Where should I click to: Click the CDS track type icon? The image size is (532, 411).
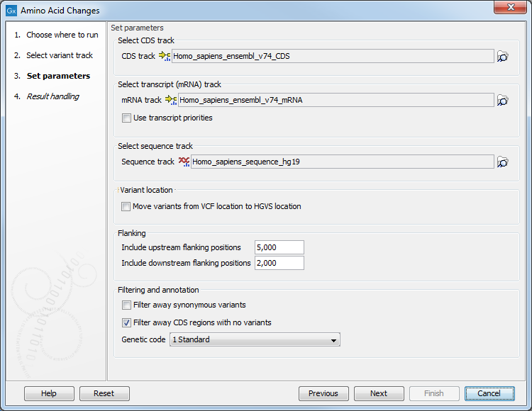pyautogui.click(x=165, y=57)
